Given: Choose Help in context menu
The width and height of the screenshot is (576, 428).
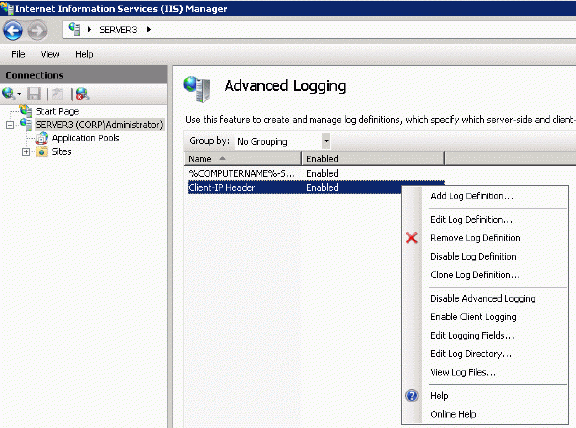Looking at the screenshot, I should [439, 396].
